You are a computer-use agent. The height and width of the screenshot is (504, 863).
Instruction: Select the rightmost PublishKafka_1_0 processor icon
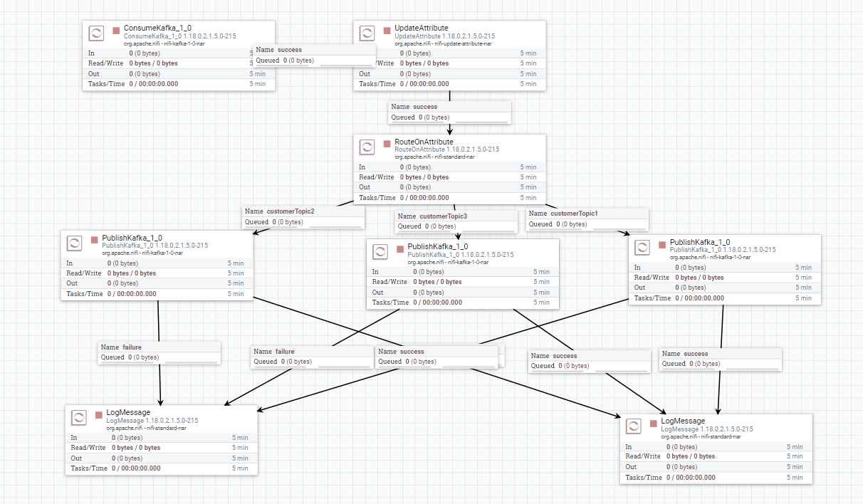click(642, 248)
